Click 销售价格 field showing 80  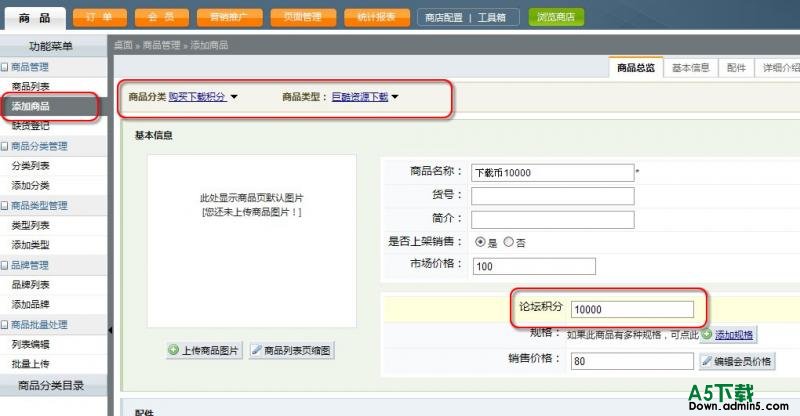tap(632, 361)
